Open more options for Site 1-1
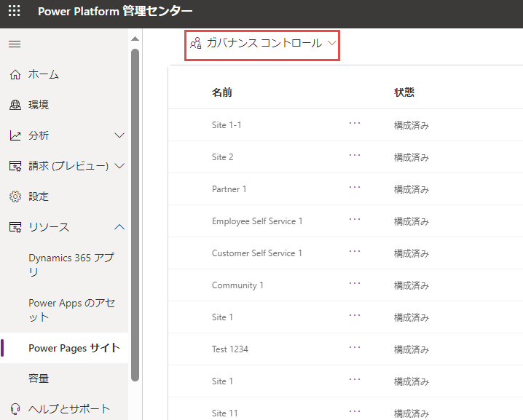The height and width of the screenshot is (420, 523). tap(355, 123)
